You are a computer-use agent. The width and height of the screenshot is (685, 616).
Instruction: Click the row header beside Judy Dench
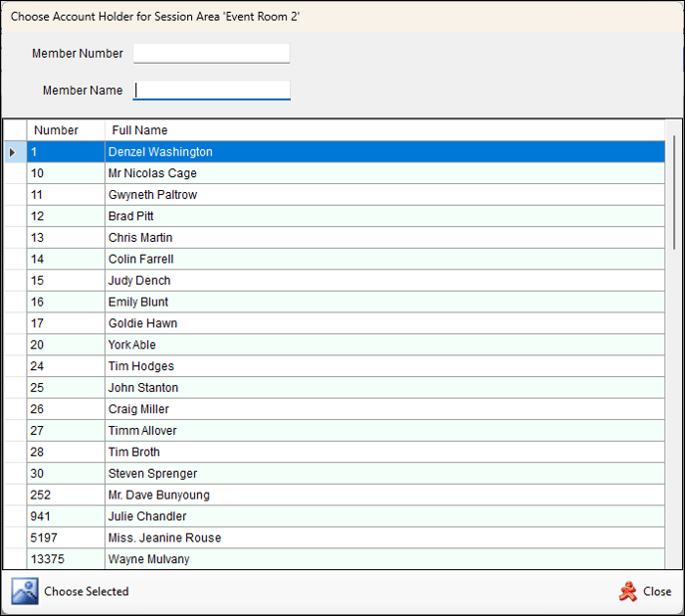tap(15, 281)
